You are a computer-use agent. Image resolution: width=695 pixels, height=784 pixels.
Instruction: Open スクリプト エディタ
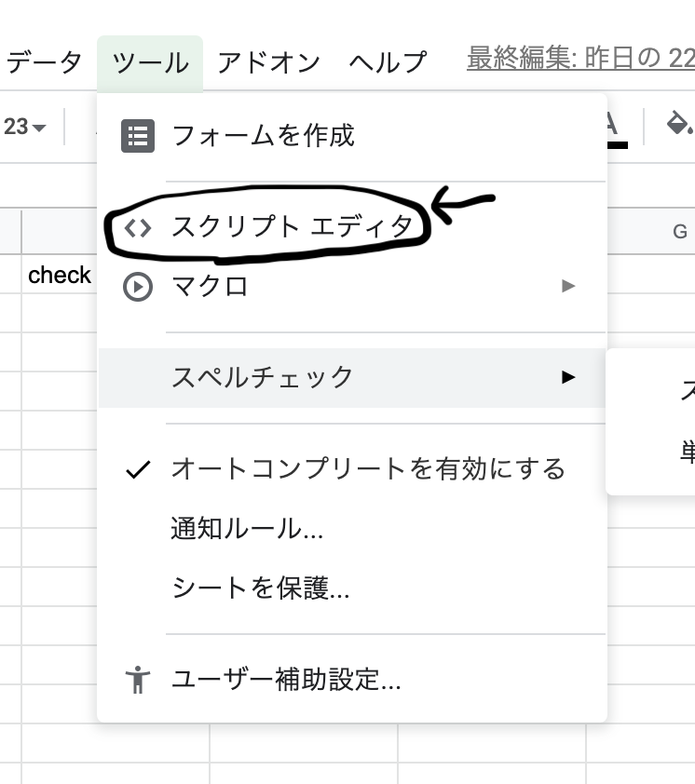point(352,227)
